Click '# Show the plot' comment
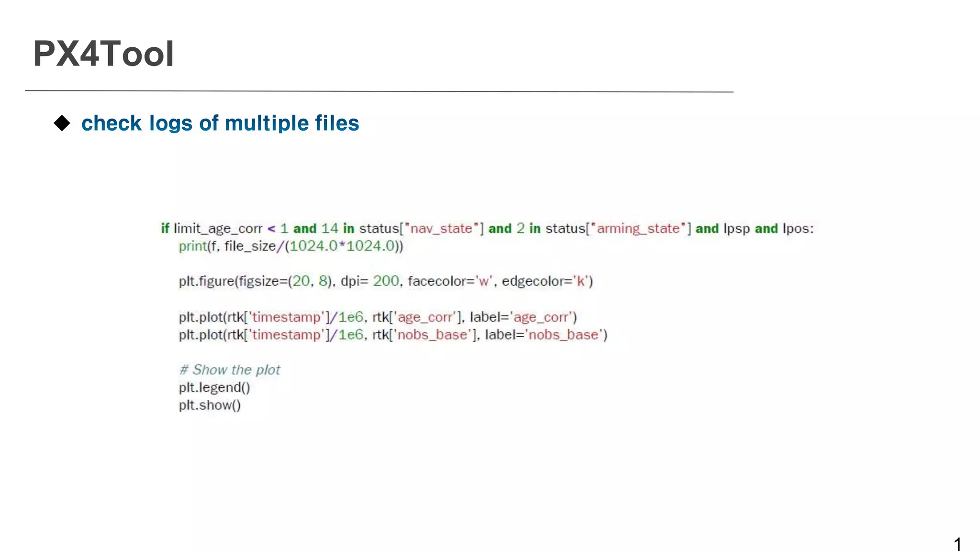This screenshot has width=980, height=551. click(x=230, y=370)
